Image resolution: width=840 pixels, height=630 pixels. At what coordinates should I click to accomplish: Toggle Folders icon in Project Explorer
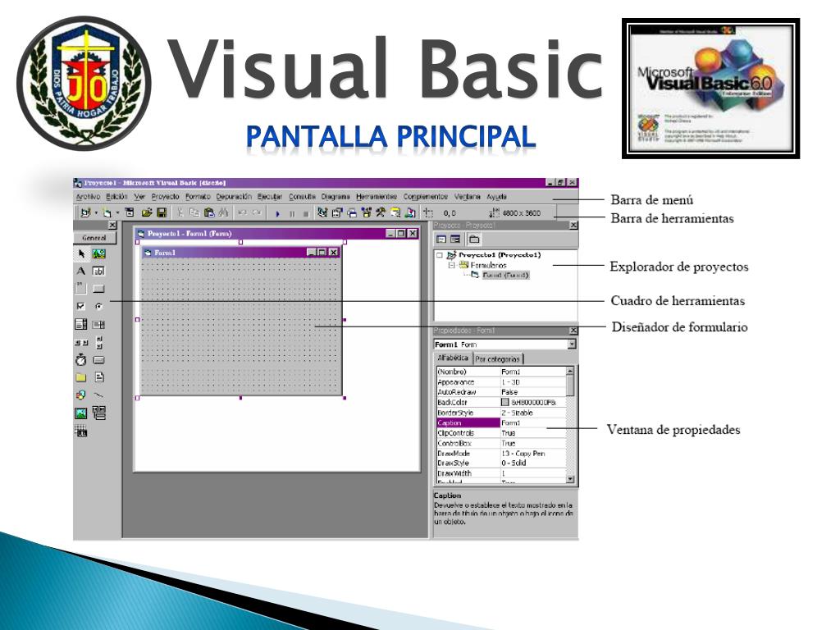(x=474, y=240)
